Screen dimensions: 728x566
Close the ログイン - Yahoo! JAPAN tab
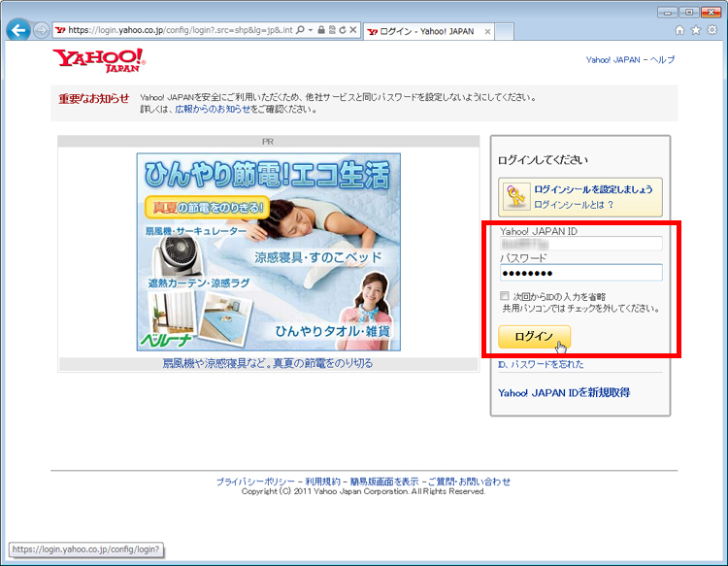coord(487,32)
